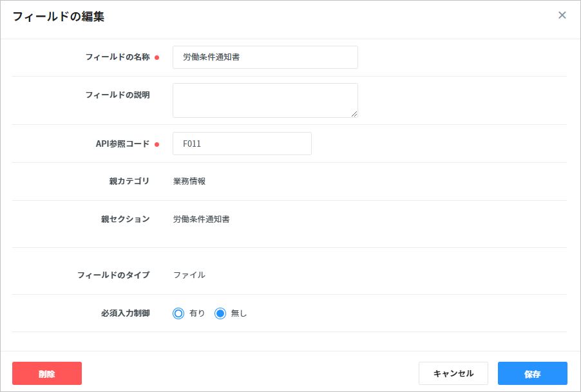Click the API参照コード input showing F011
581x392 pixels.
[x=242, y=144]
